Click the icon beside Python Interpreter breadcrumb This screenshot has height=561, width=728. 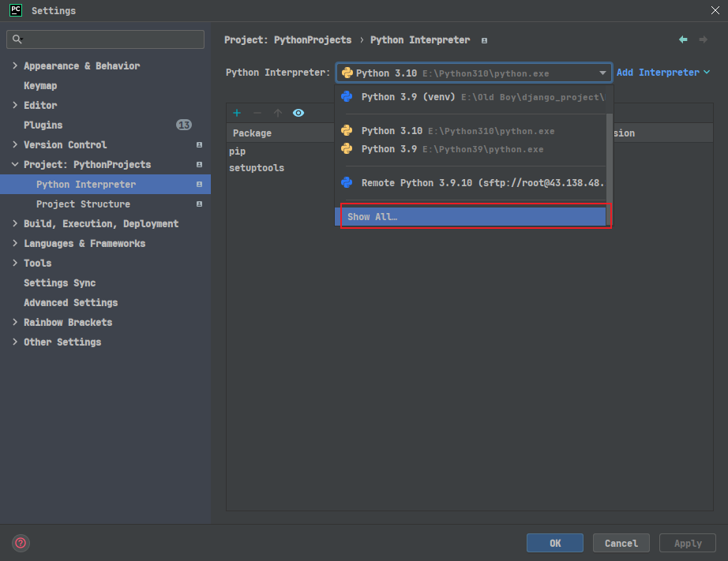tap(484, 41)
